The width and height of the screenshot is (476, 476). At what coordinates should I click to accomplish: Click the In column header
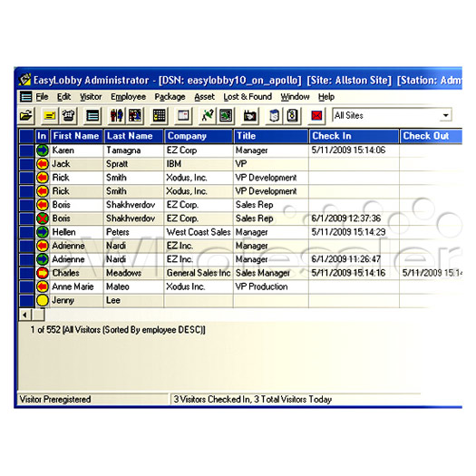click(x=42, y=136)
